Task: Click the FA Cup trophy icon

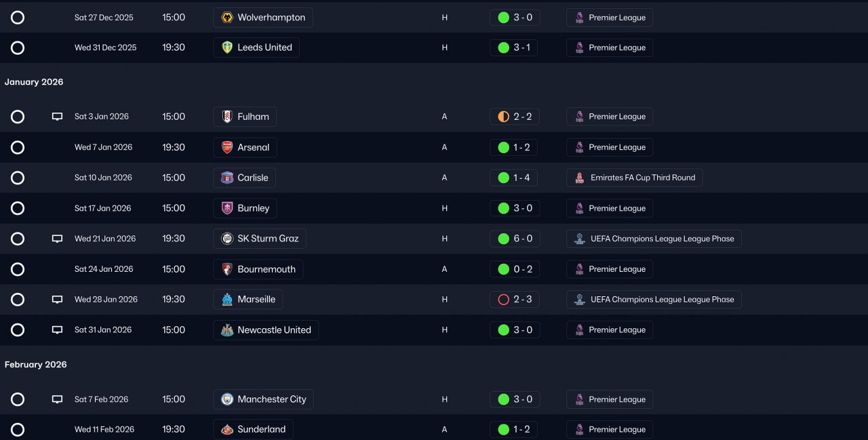Action: coord(580,178)
